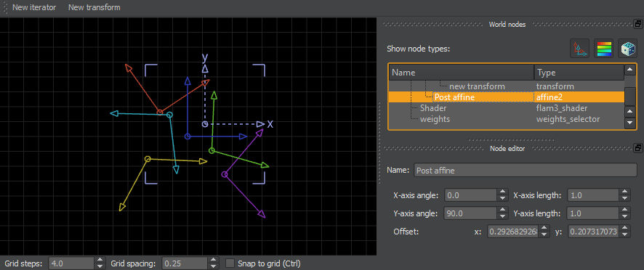Decrease the Y-axis length value
Viewport: 644px width, 270px height.
click(624, 216)
